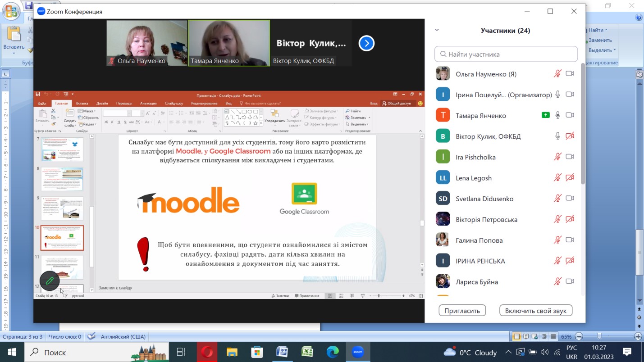Open Excel from the Windows taskbar
Screen dimensions: 644x362
(307, 352)
